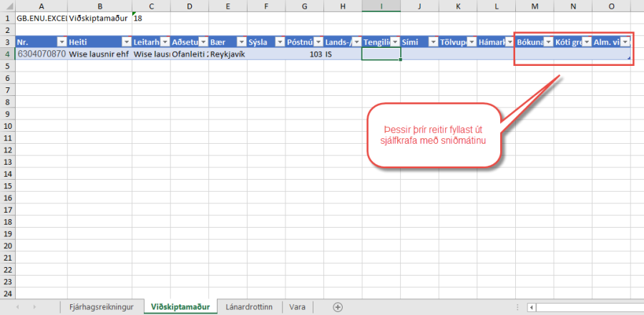Click the add new sheet plus icon

coord(338,307)
